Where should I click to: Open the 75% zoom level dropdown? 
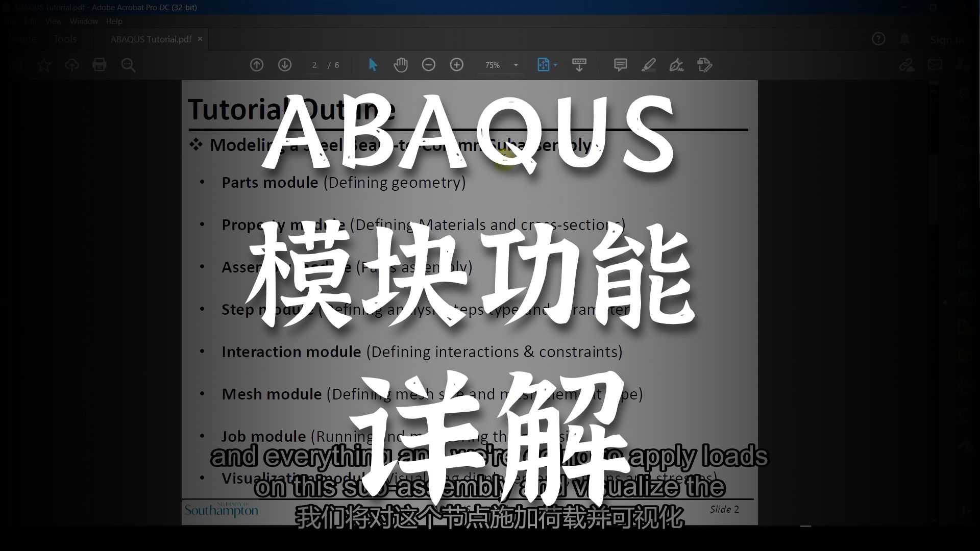(x=501, y=65)
